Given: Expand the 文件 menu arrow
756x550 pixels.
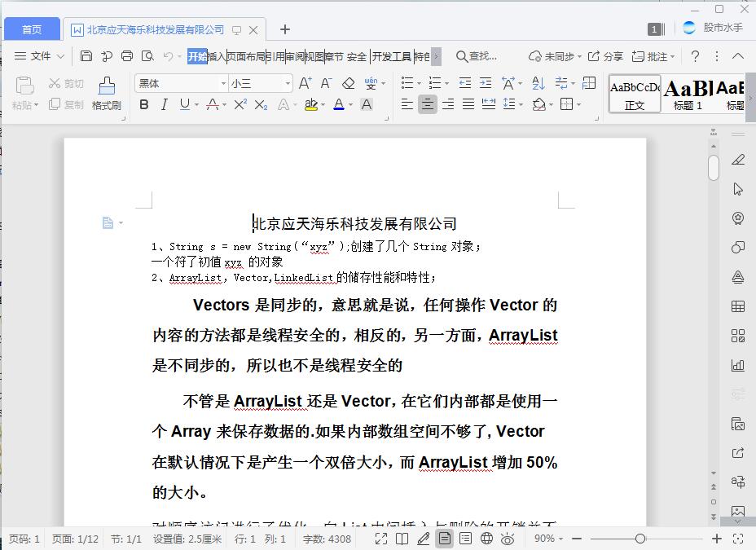Looking at the screenshot, I should click(x=60, y=56).
